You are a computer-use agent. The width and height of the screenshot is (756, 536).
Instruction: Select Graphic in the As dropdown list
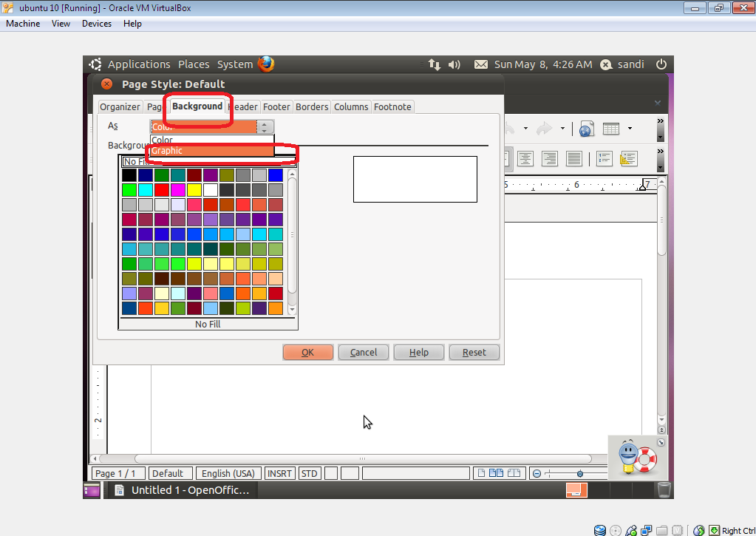point(212,151)
